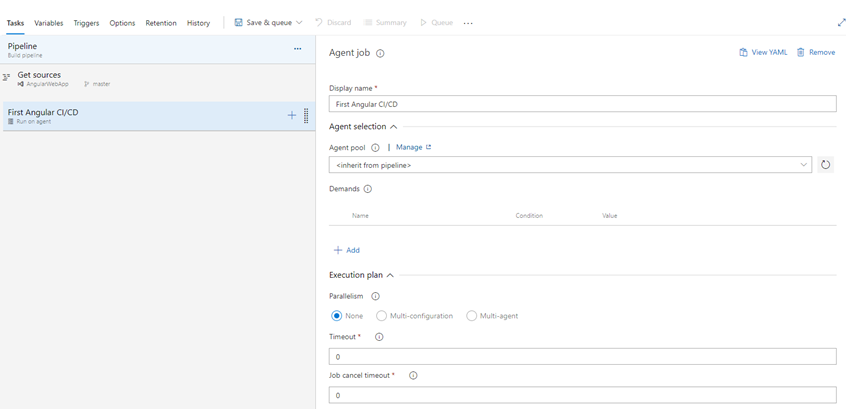Click the View YAML button
This screenshot has height=409, width=846.
click(763, 52)
